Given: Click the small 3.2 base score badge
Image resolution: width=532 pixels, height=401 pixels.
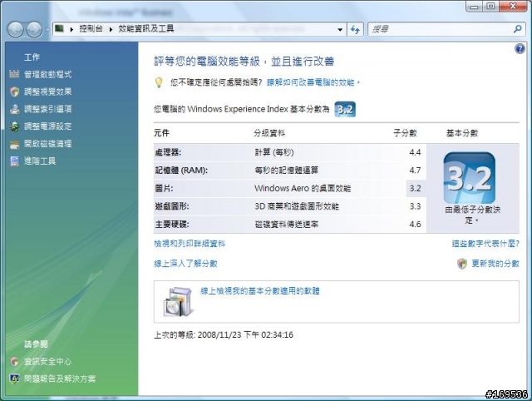Looking at the screenshot, I should tap(345, 109).
